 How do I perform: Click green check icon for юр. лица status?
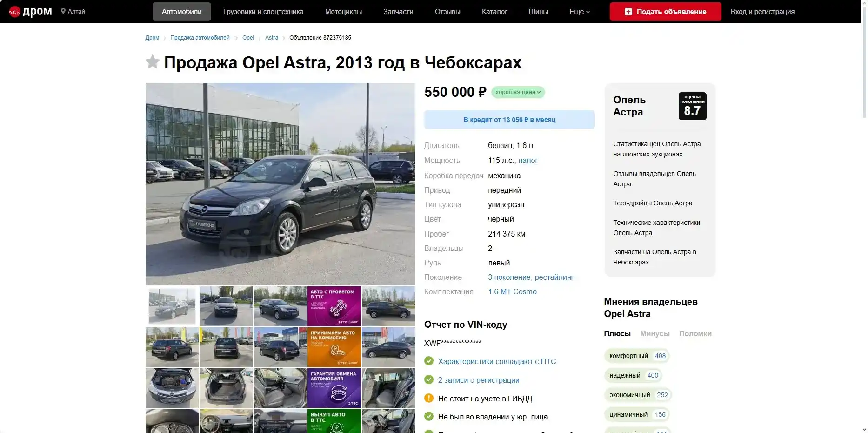[429, 416]
